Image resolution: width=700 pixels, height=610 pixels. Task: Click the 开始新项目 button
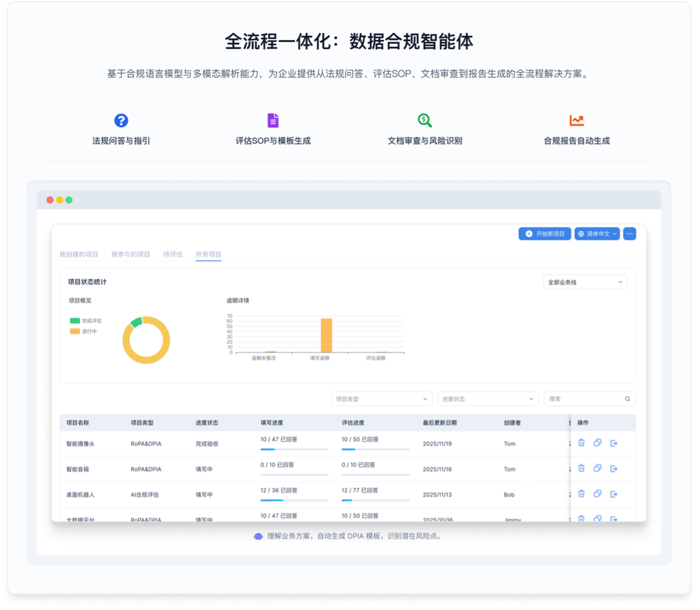545,234
